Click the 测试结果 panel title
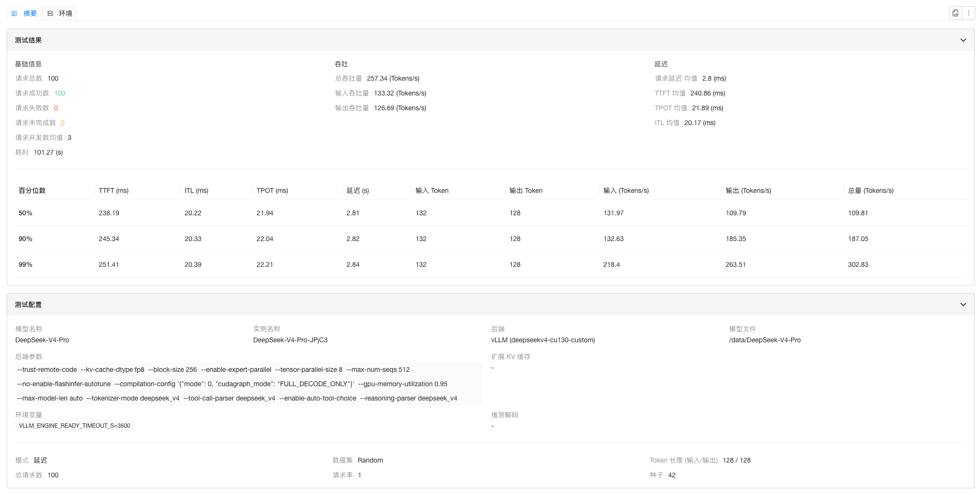The width and height of the screenshot is (980, 495). coord(28,40)
